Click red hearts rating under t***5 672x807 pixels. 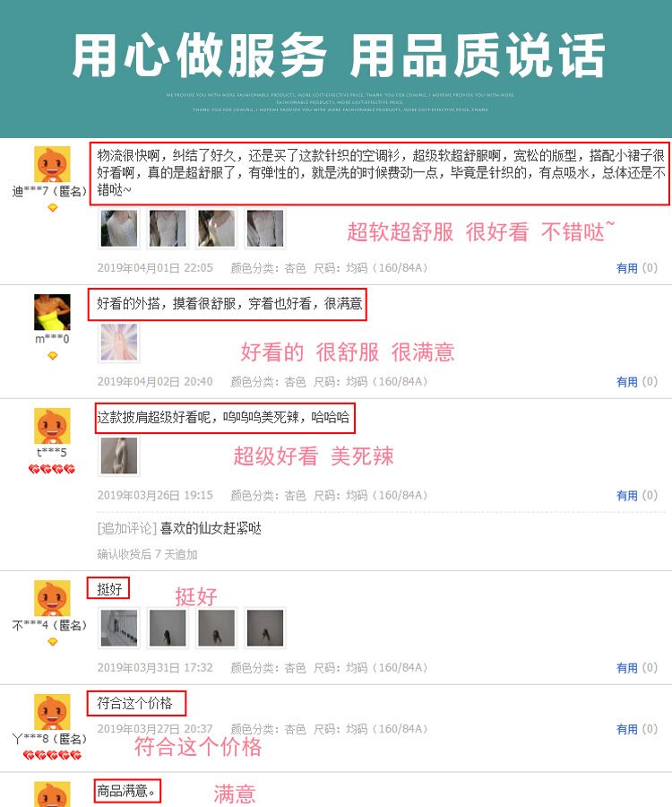[52, 469]
